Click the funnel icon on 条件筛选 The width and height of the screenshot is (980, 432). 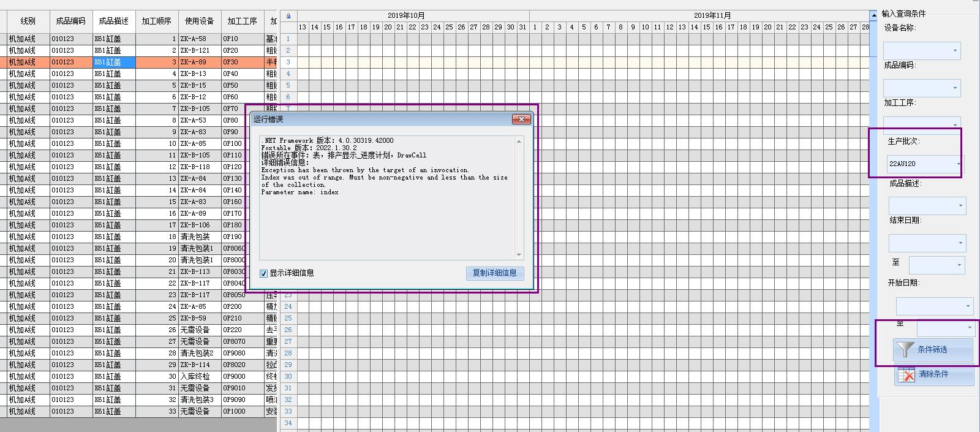(x=904, y=349)
